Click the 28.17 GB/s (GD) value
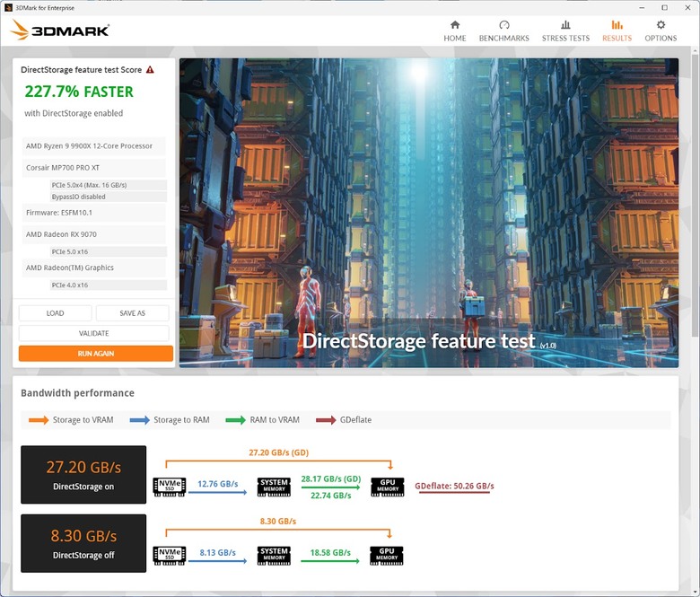700x597 pixels. tap(331, 478)
